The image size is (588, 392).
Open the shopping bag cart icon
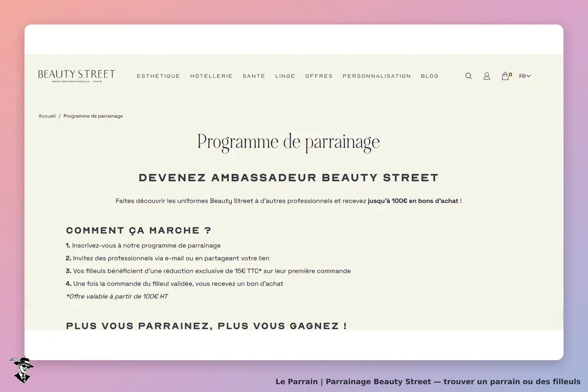[x=505, y=76]
